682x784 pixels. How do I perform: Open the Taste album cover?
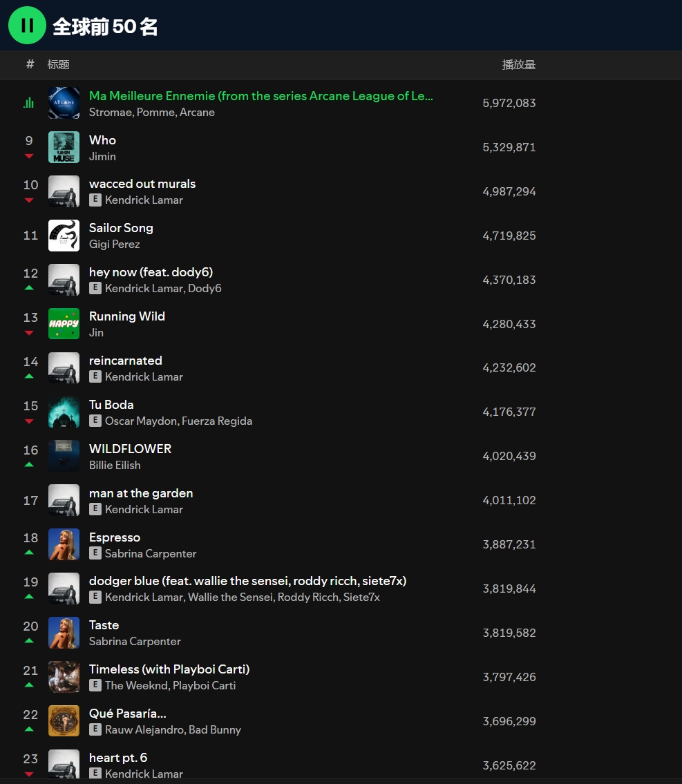(x=64, y=633)
